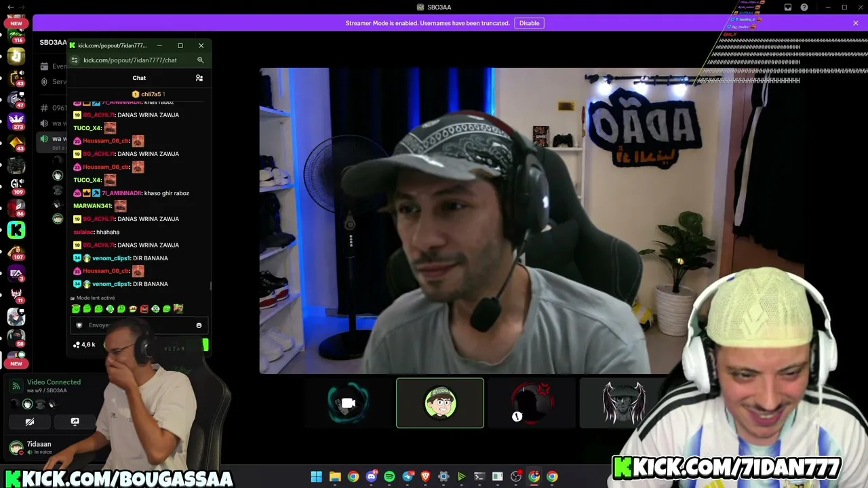Open the server icon with 116 badge
Viewport: 868px width, 488px height.
tap(16, 35)
